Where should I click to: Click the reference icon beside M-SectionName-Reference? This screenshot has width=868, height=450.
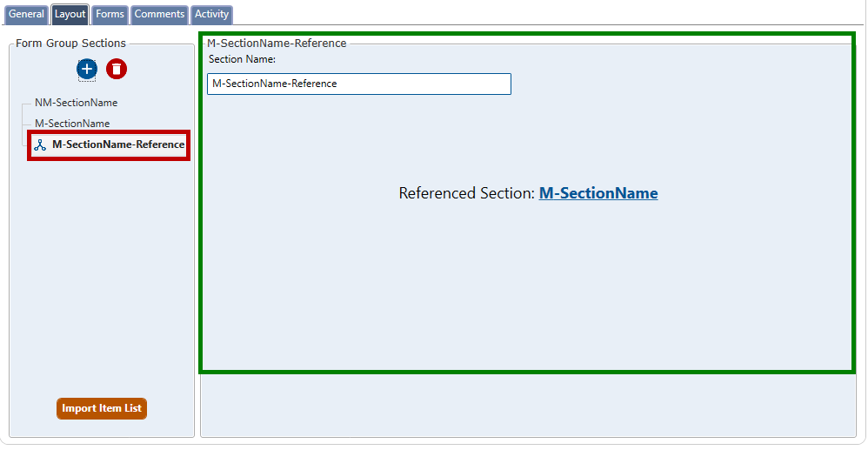point(40,145)
